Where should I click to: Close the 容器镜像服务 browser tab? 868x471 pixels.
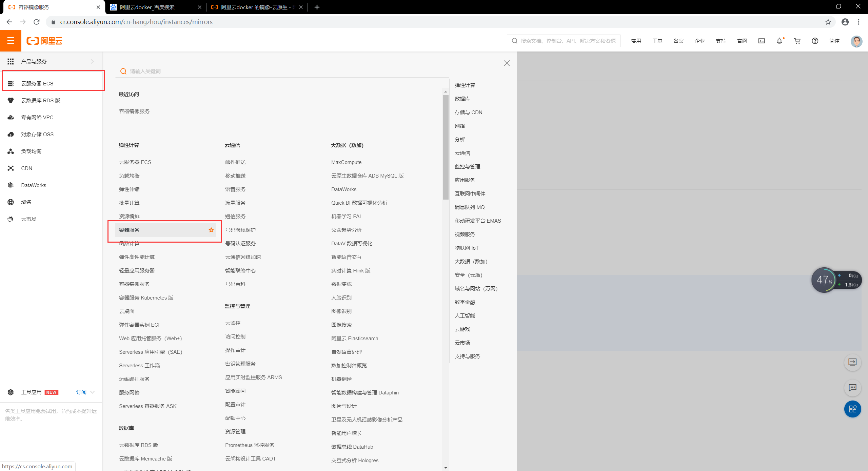click(x=98, y=7)
